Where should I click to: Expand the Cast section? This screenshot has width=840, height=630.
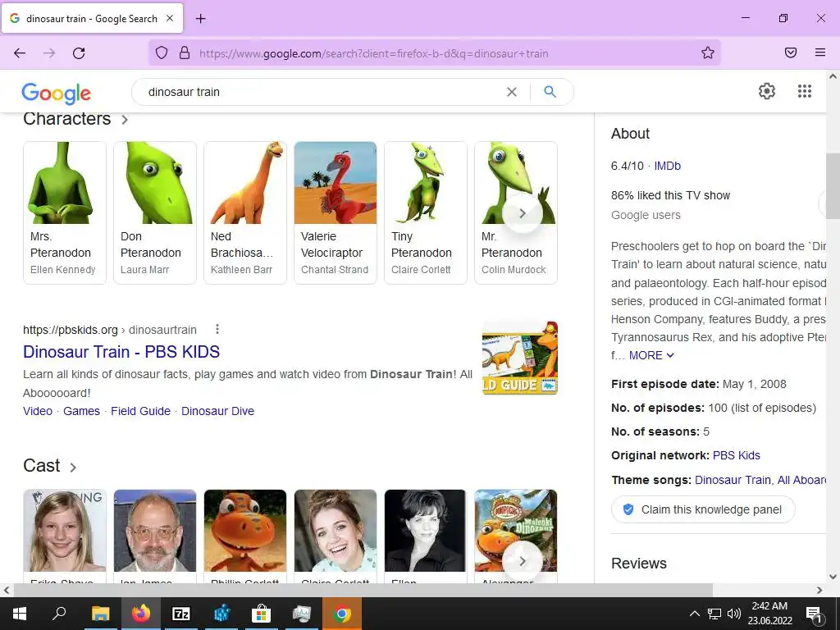point(50,466)
